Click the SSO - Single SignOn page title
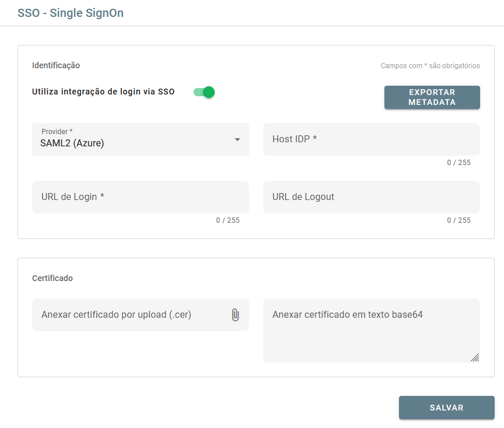This screenshot has width=504, height=428. click(x=71, y=12)
